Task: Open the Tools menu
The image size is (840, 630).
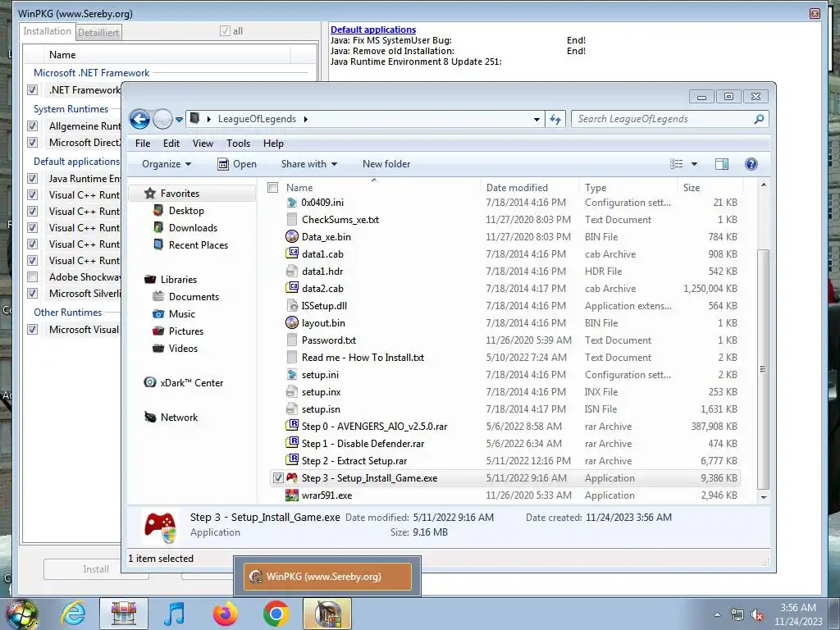Action: [x=239, y=143]
